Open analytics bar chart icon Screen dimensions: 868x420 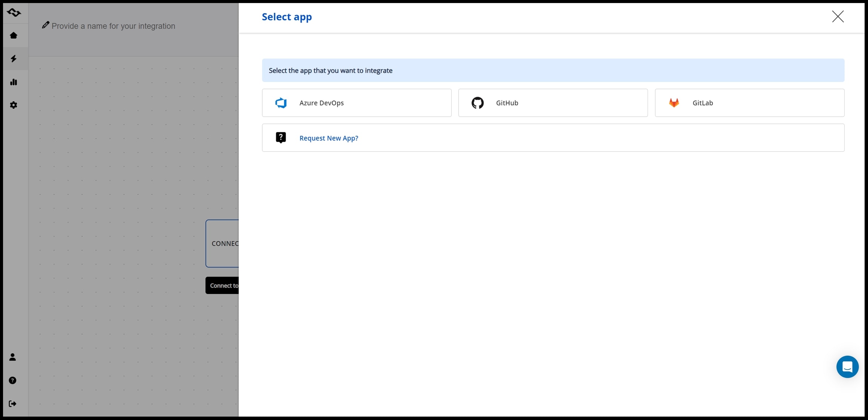[14, 82]
